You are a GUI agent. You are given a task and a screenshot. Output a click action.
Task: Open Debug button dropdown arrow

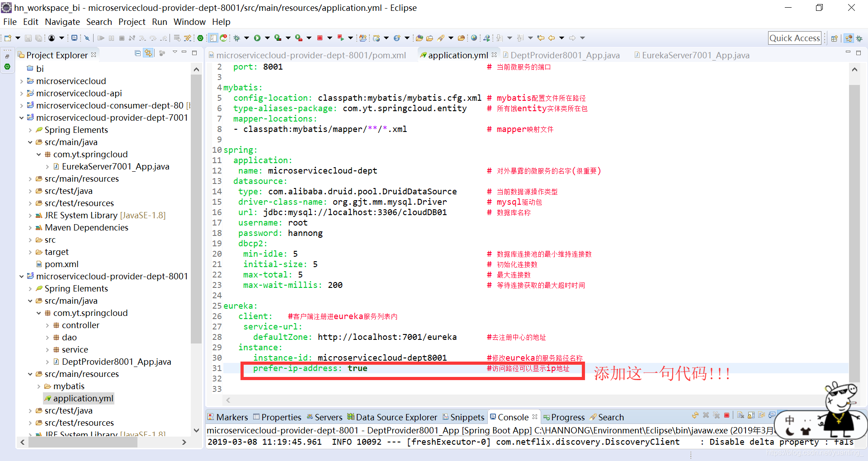[246, 38]
